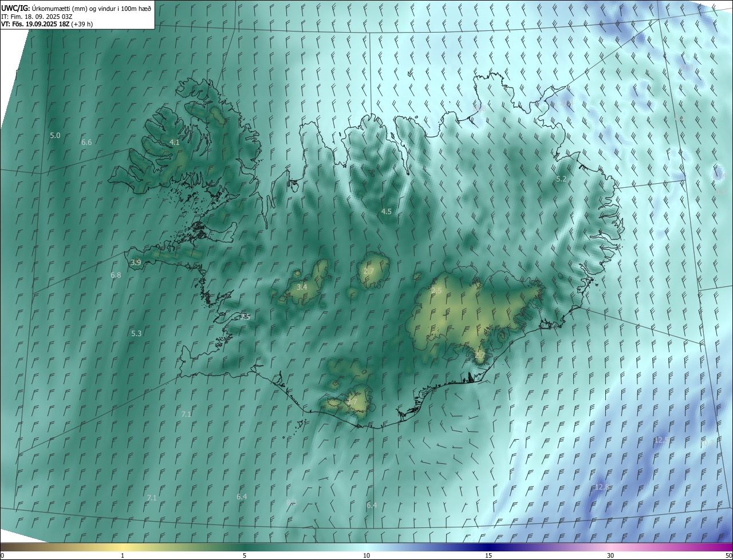This screenshot has width=733, height=560.
Task: Click the 5 tick on the color scale
Action: [245, 555]
